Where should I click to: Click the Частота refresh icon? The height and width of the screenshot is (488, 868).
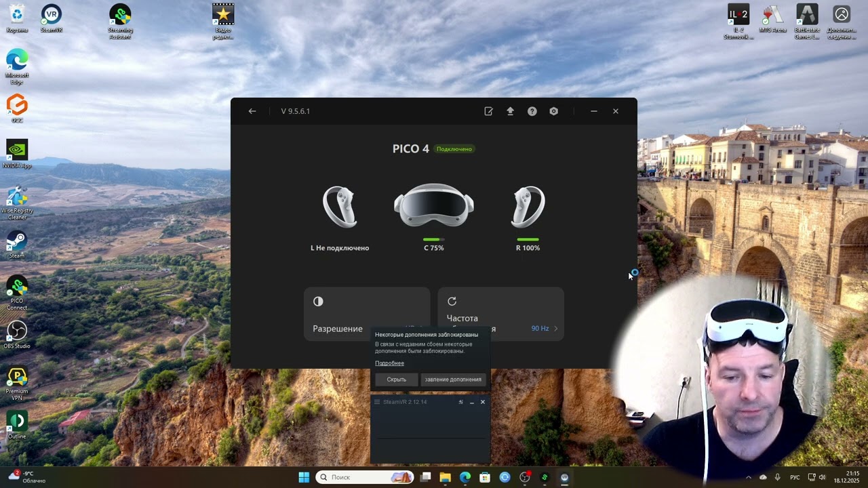click(x=452, y=302)
